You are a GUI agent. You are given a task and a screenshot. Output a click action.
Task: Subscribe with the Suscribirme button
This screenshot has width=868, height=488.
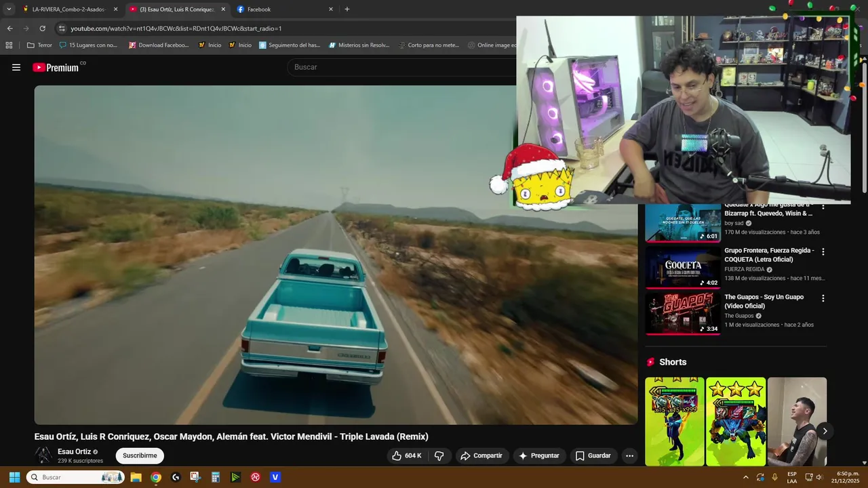point(140,455)
